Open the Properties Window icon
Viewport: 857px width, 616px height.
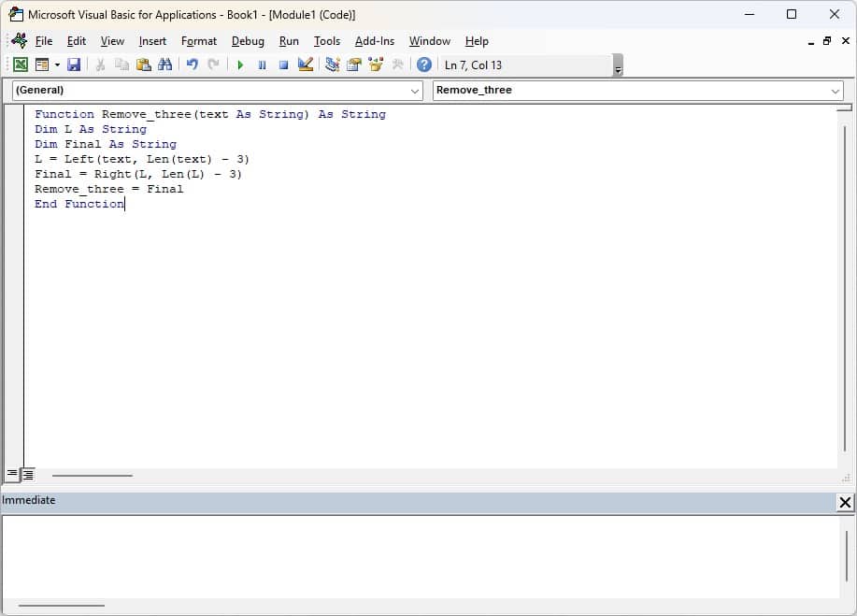(353, 64)
